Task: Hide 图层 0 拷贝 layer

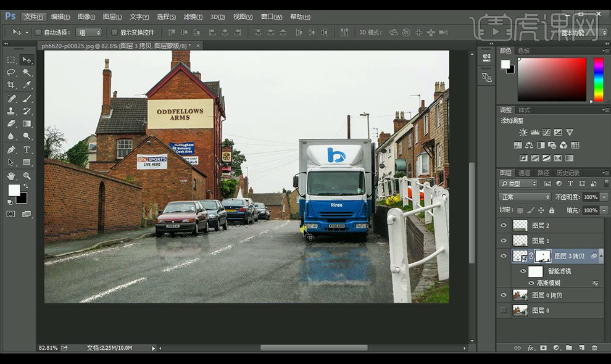Action: point(504,295)
